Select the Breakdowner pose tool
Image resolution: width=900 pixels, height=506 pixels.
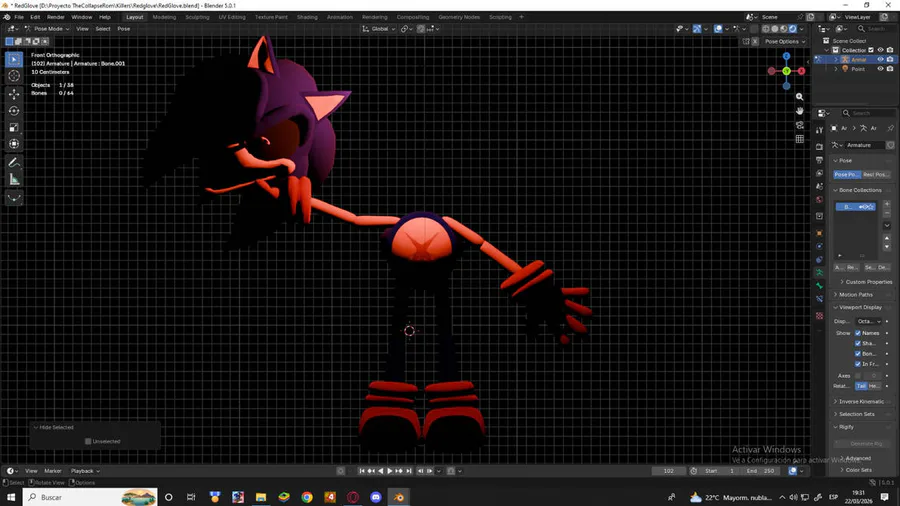14,198
